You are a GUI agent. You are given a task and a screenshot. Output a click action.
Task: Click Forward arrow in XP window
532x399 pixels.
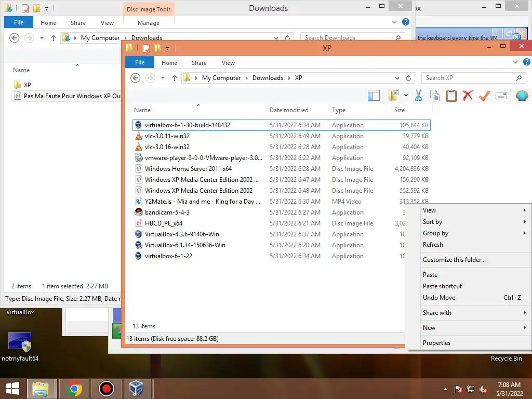click(x=150, y=78)
